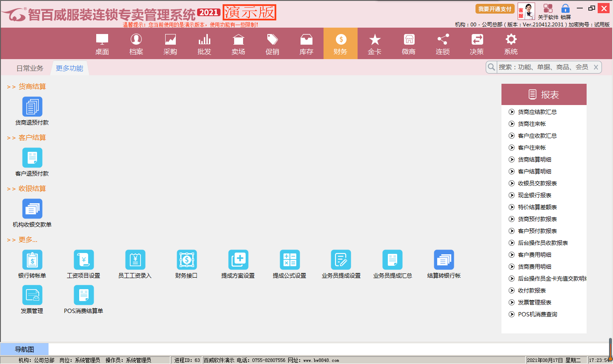This screenshot has height=364, width=613.
Task: Open the 银行转帐单 icon
Action: [32, 260]
